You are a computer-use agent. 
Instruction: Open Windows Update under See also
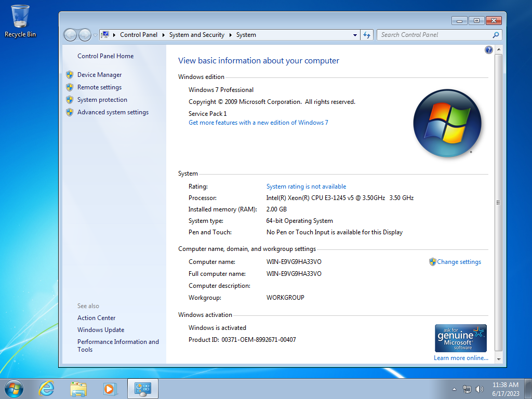101,330
